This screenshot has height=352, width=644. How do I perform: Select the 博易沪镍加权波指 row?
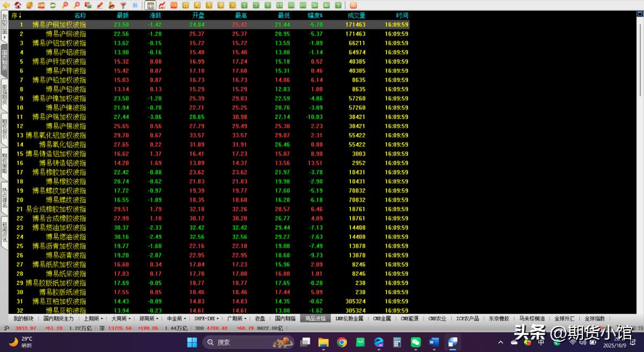(x=58, y=98)
